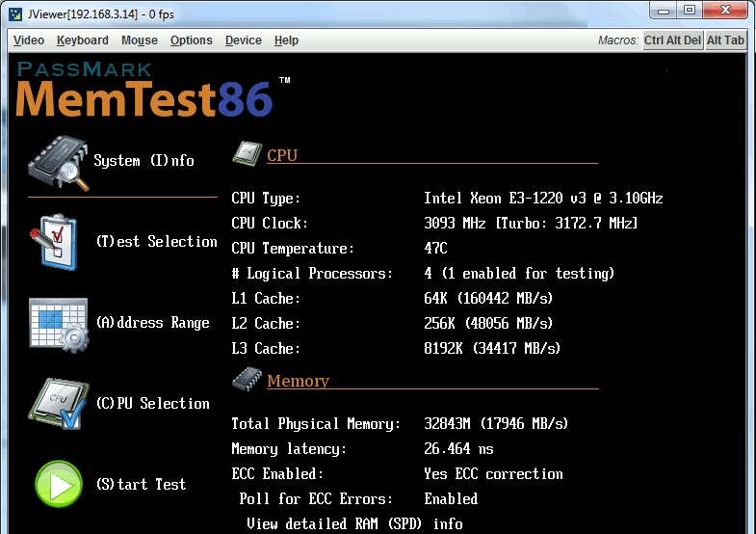
Task: Click Total Physical Memory value 32843M
Action: click(496, 423)
